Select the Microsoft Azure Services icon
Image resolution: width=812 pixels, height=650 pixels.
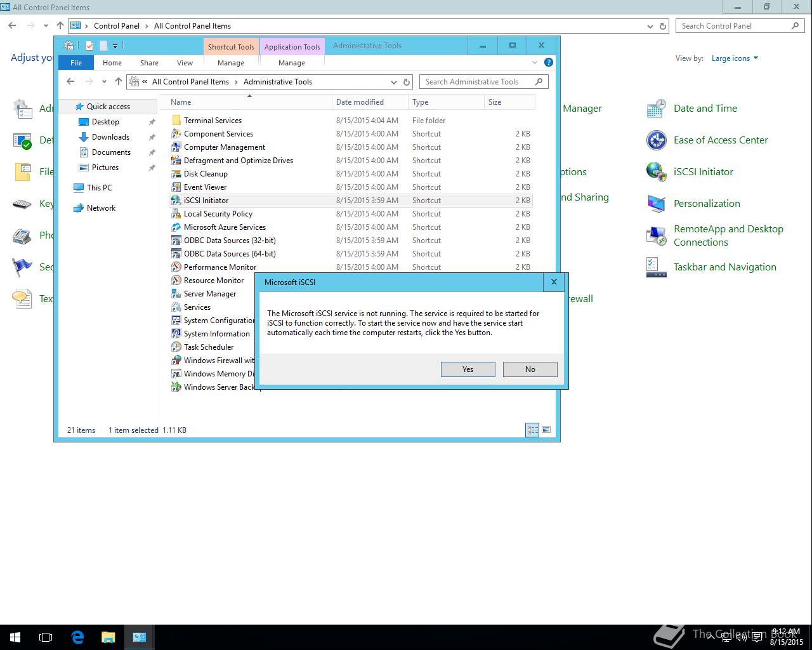click(x=176, y=227)
